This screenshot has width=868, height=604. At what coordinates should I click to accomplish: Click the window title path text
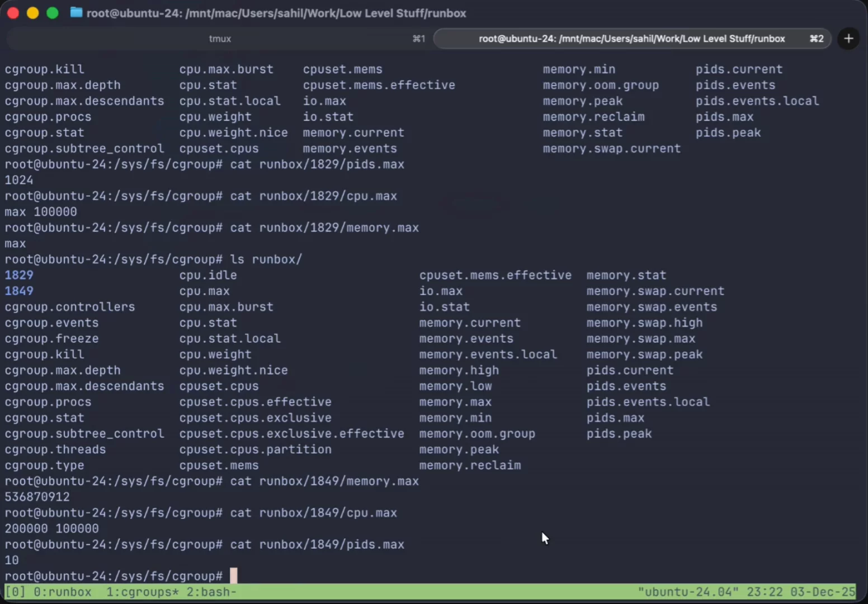coord(276,13)
